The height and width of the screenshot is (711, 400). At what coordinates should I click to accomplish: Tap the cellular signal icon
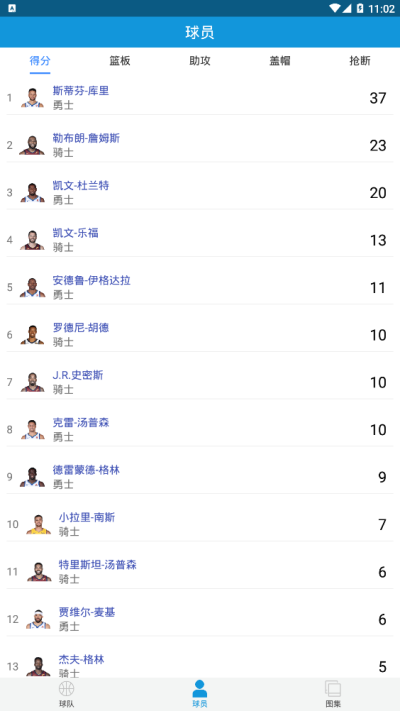point(346,8)
